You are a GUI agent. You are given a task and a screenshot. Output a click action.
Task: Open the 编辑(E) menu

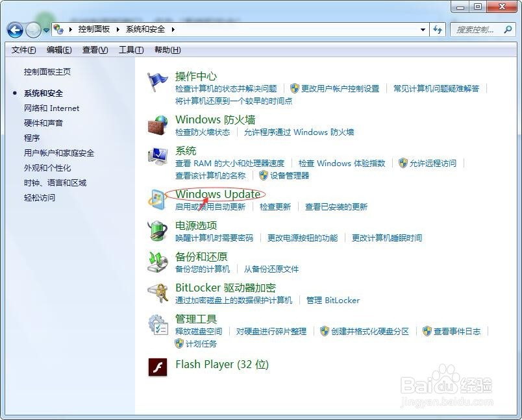pos(59,50)
